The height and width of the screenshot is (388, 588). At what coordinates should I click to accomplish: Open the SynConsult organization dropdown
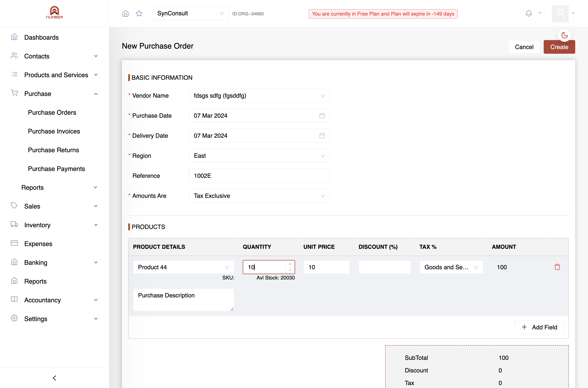(191, 13)
